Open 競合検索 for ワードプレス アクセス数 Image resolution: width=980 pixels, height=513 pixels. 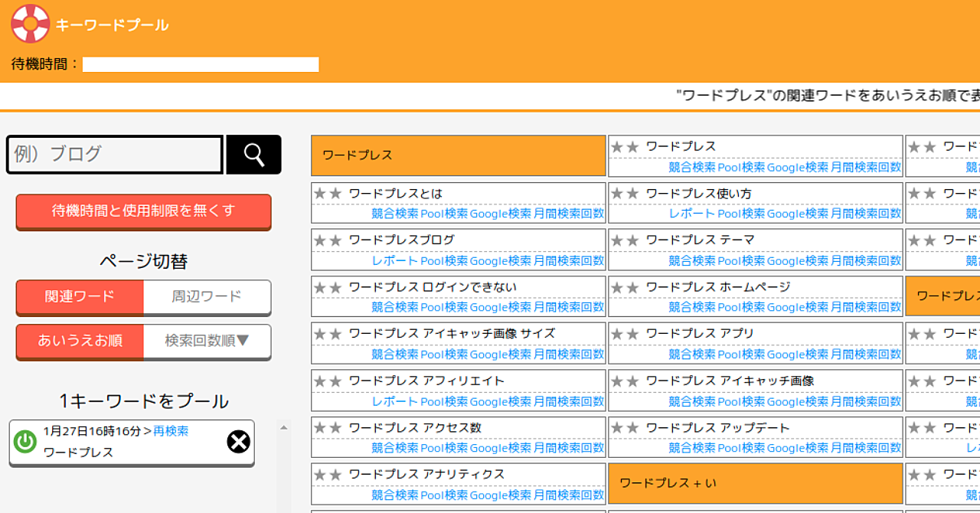395,449
